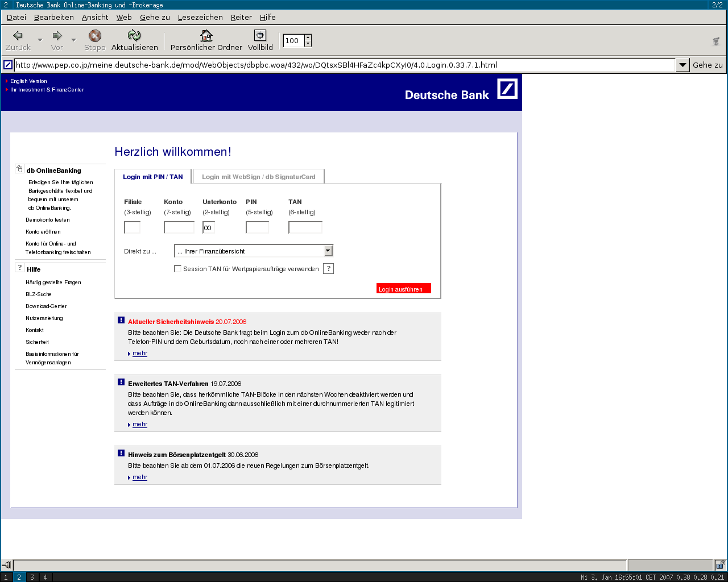Screen dimensions: 728x582
Task: Enable Session TAN für Wertpapieraufträge checkbox
Action: [177, 269]
